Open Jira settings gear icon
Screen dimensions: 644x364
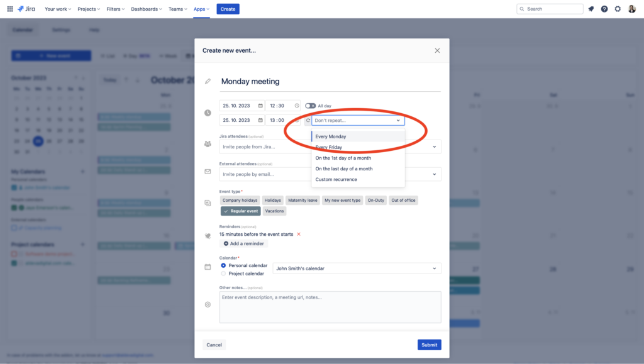[x=618, y=9]
